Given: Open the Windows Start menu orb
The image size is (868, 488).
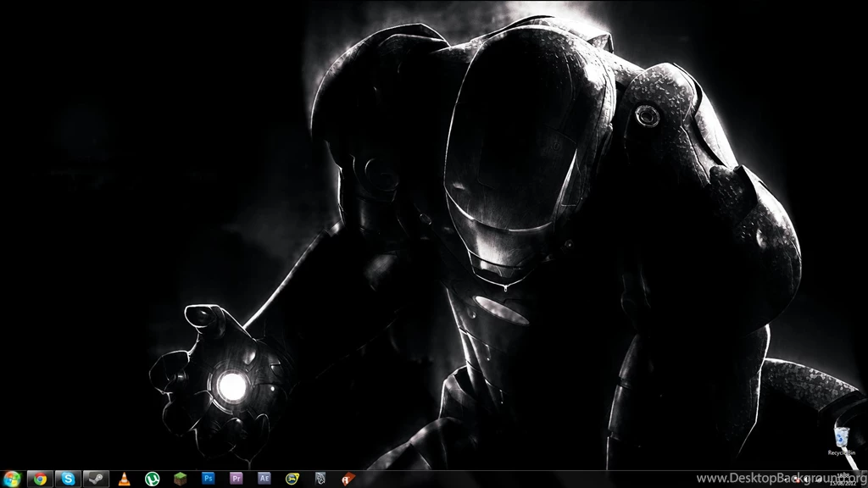Looking at the screenshot, I should [x=12, y=479].
